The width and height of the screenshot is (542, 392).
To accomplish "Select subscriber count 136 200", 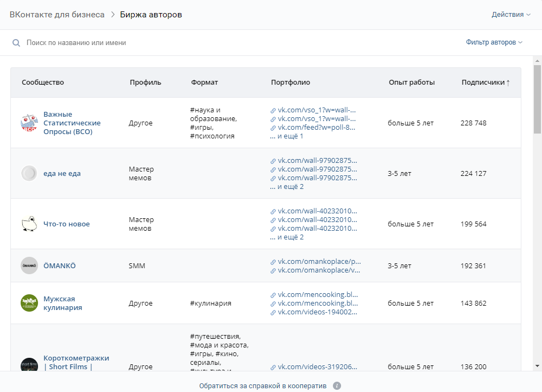I will (474, 367).
